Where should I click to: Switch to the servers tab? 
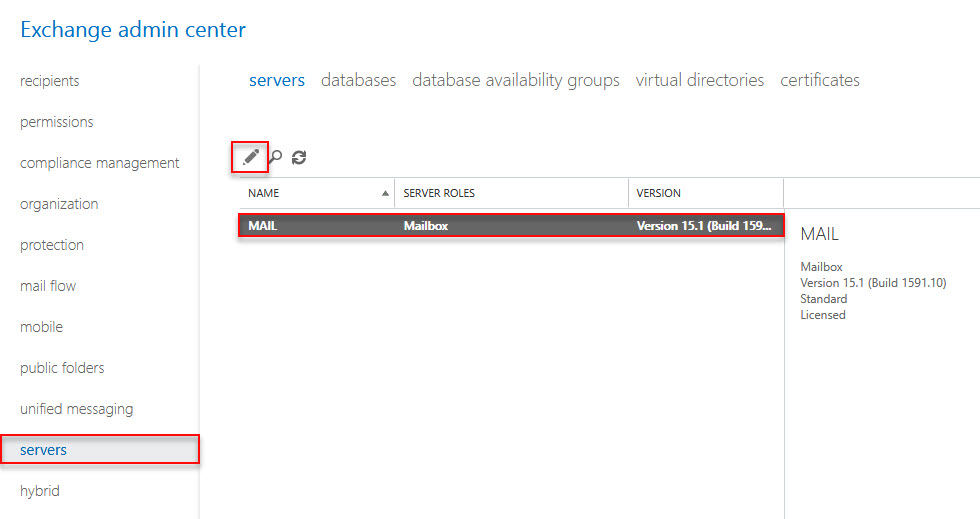[277, 80]
